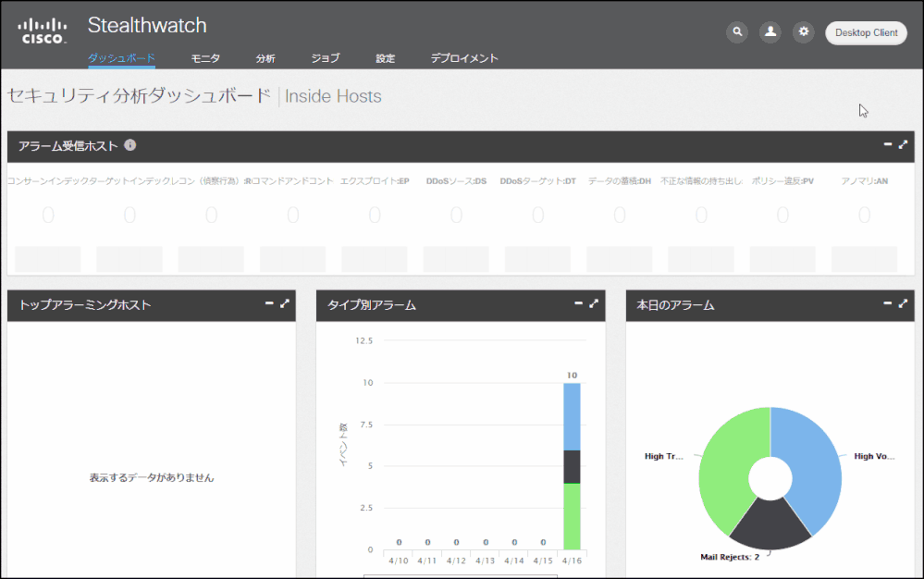Click the dark segment of the 4/16 bar
Image resolution: width=924 pixels, height=579 pixels.
572,466
